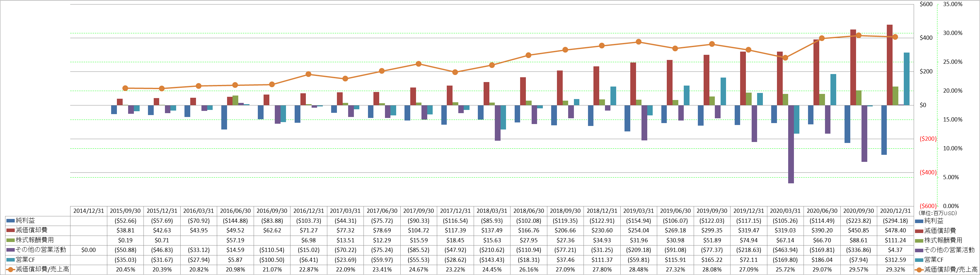This screenshot has height=275, width=980.
Task: Click the ($294.18) net income cell
Action: point(895,221)
